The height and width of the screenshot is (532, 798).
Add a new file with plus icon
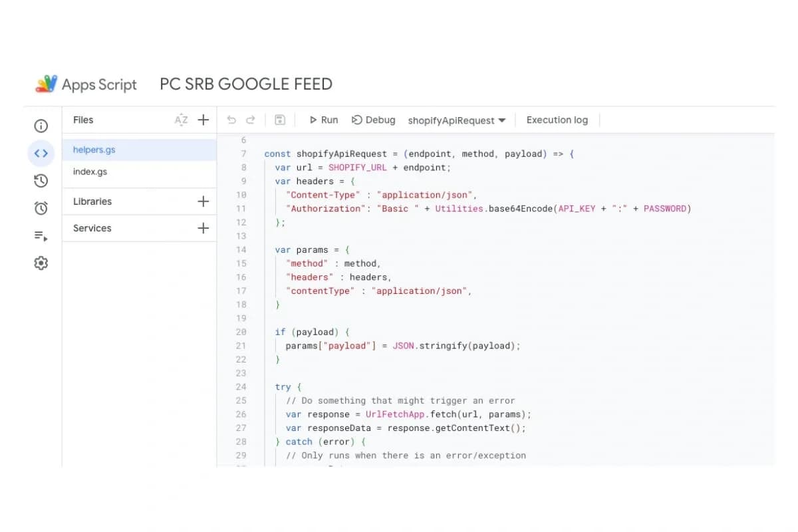click(x=203, y=120)
